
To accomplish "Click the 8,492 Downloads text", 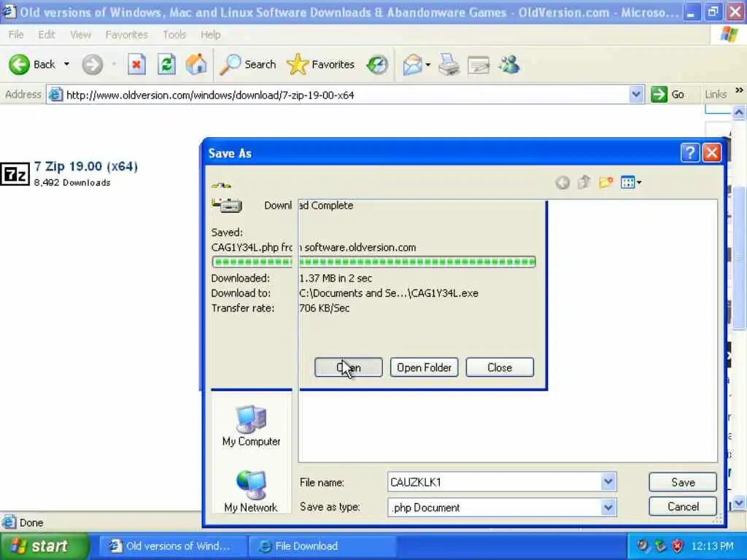I will [x=72, y=183].
